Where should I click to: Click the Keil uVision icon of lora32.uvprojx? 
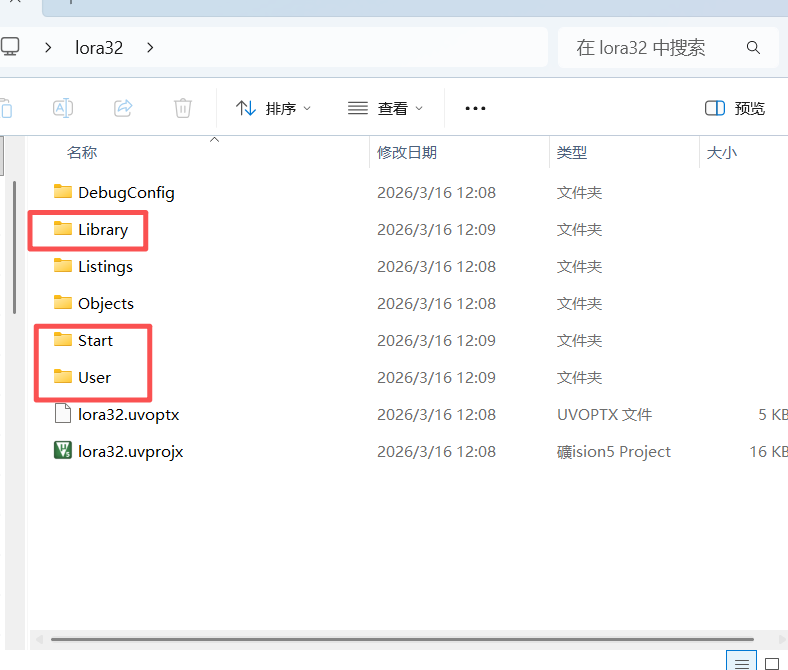[63, 450]
